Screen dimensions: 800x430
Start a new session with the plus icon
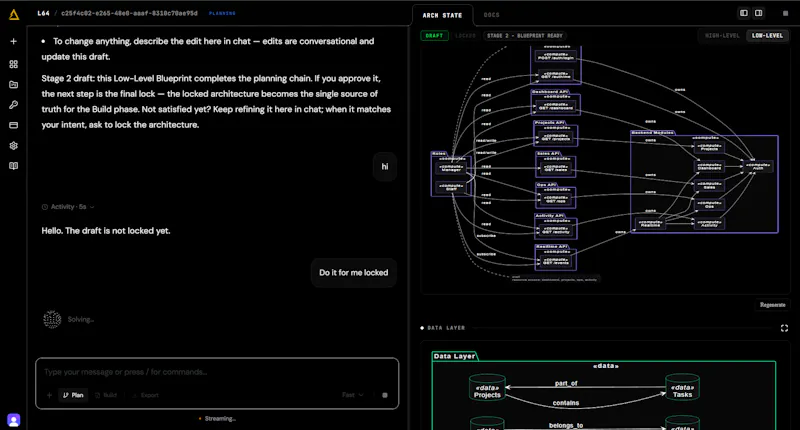[14, 41]
